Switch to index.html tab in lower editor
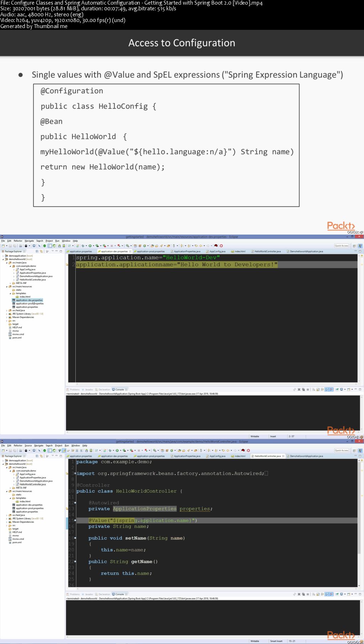364x644 pixels. point(238,456)
